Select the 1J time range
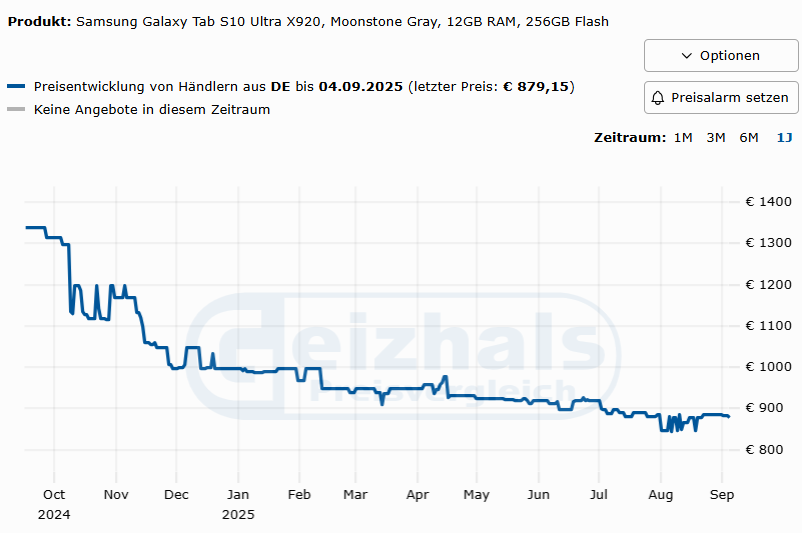Image resolution: width=802 pixels, height=533 pixels. click(784, 137)
